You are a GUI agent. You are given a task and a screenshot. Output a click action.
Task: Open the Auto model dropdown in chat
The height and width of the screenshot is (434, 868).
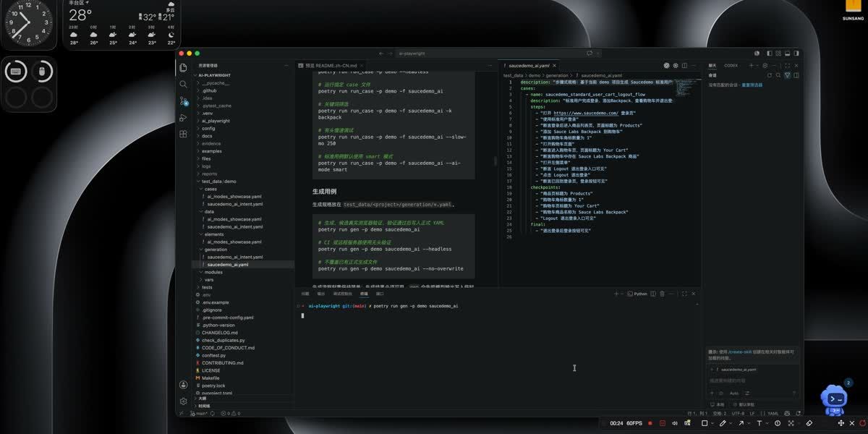pos(735,393)
